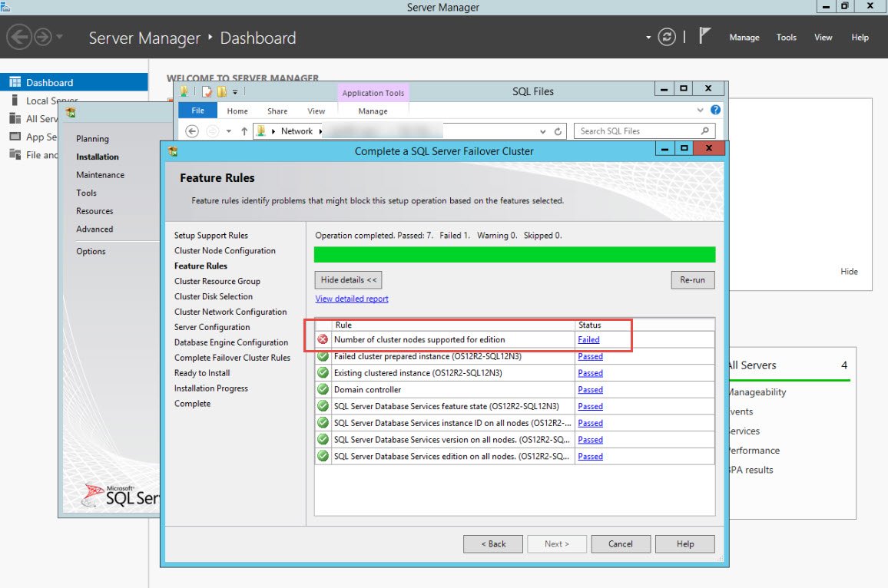
Task: Click the red failed status icon
Action: tap(323, 339)
